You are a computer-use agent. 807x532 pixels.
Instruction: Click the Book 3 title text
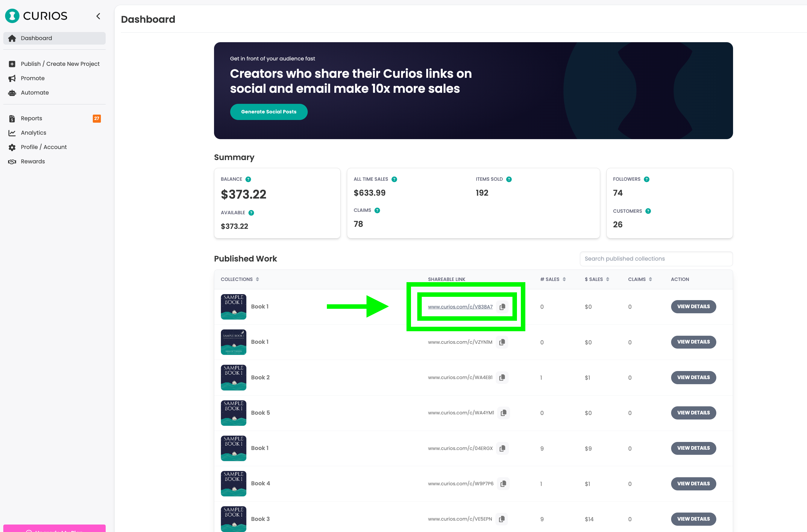260,519
